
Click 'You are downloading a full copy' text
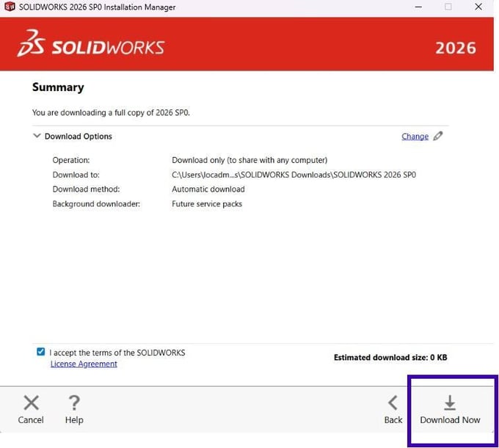pos(111,112)
